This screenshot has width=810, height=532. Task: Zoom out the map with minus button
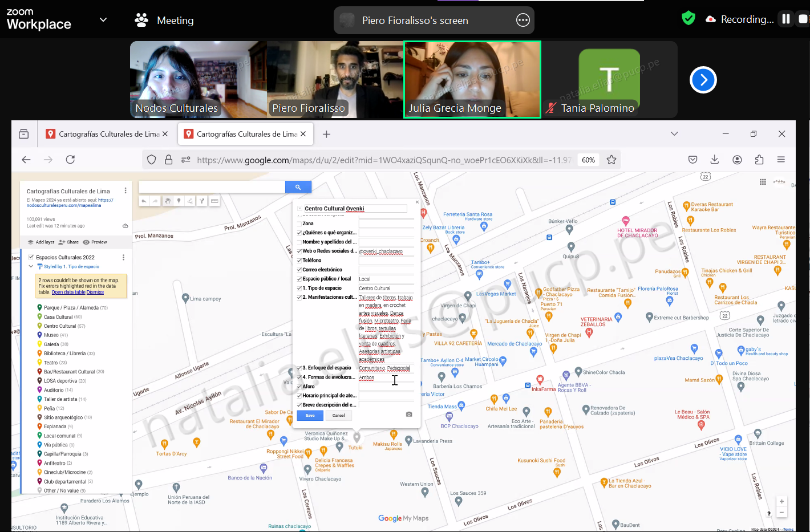(781, 513)
